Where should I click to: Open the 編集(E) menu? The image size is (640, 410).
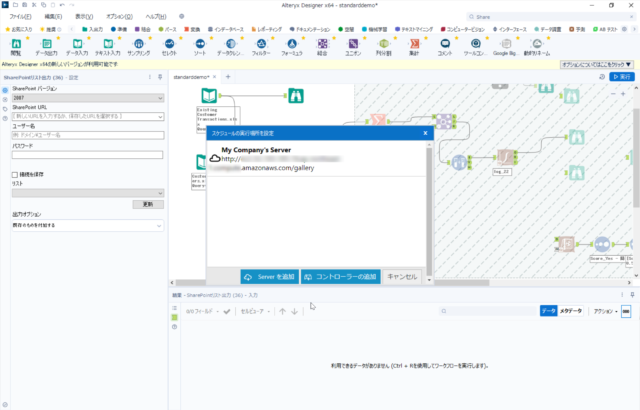click(53, 17)
